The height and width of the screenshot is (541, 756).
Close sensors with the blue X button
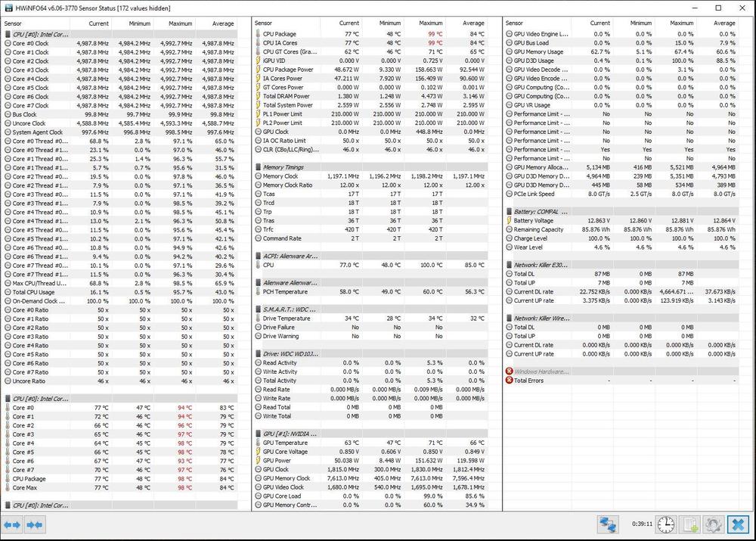737,524
